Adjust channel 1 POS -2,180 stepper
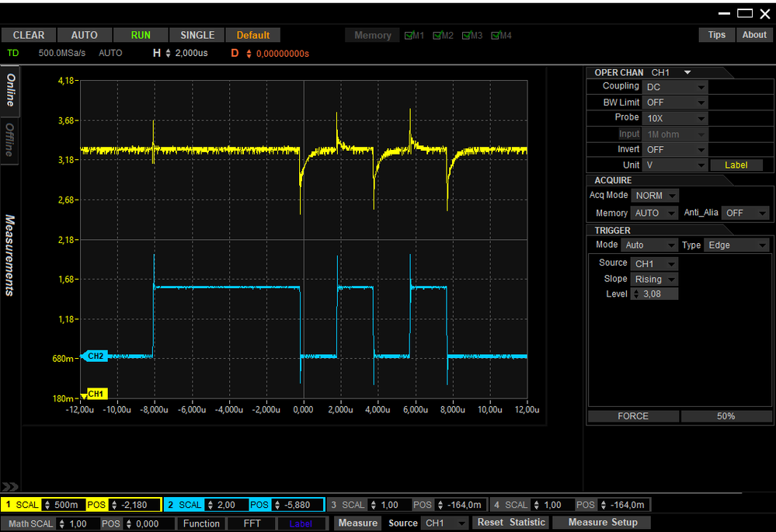776x532 pixels. click(x=114, y=505)
